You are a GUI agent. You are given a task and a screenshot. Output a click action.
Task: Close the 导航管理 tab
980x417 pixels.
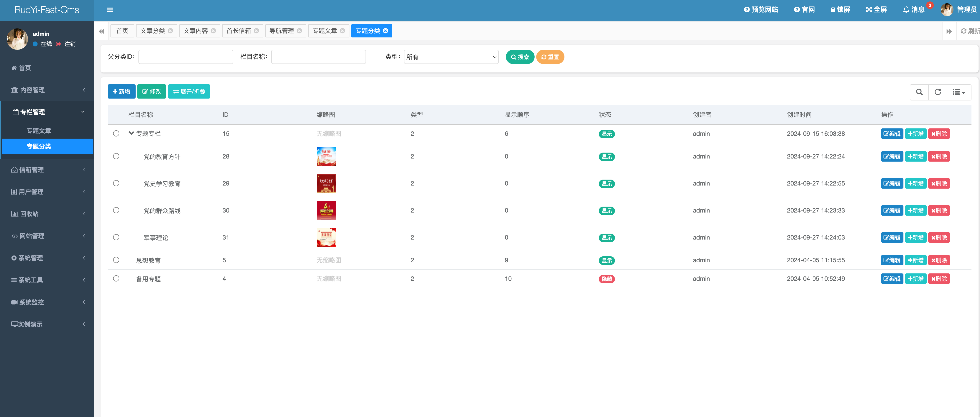pos(299,31)
